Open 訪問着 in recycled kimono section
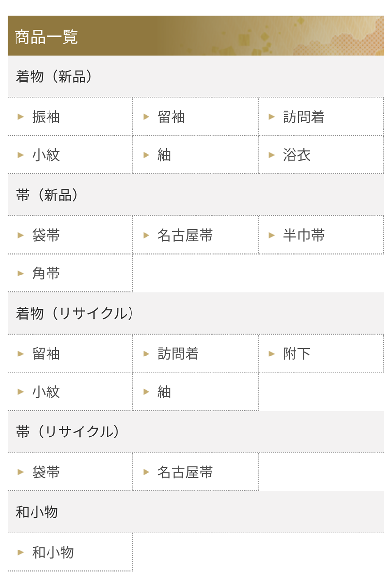392x582 pixels. coord(196,354)
